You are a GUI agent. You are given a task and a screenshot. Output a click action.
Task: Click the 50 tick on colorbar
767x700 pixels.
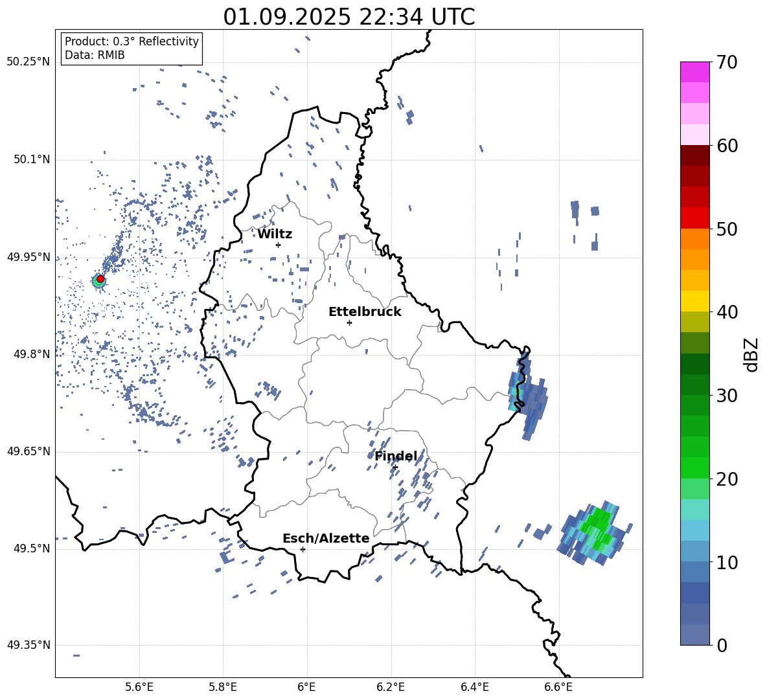point(727,229)
